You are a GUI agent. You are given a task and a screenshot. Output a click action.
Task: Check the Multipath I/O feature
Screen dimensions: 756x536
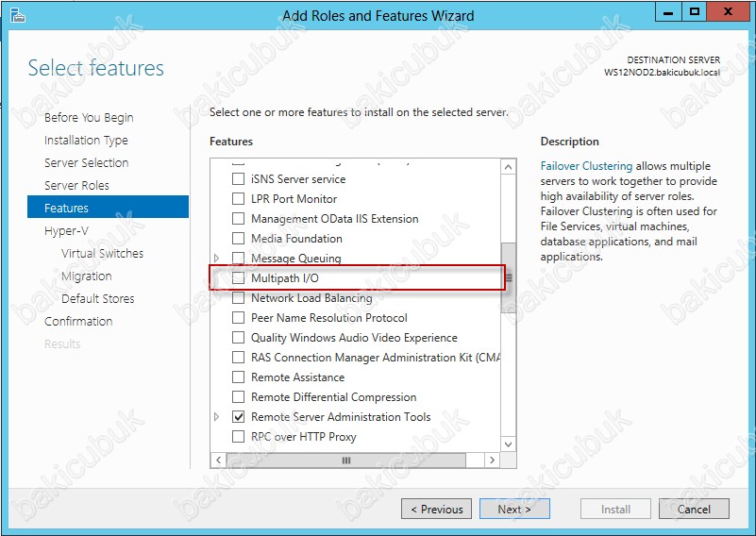[x=238, y=278]
